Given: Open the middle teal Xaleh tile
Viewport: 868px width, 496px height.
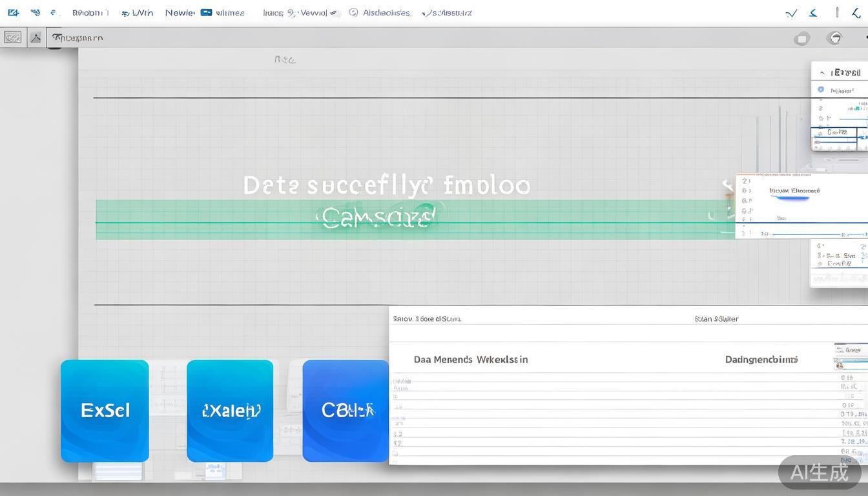Looking at the screenshot, I should coord(230,411).
